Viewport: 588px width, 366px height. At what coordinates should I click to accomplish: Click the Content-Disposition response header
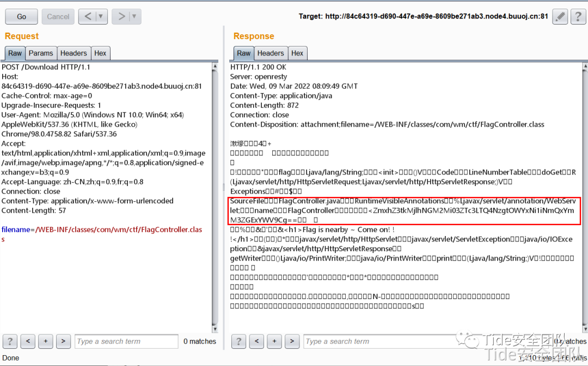click(x=387, y=125)
